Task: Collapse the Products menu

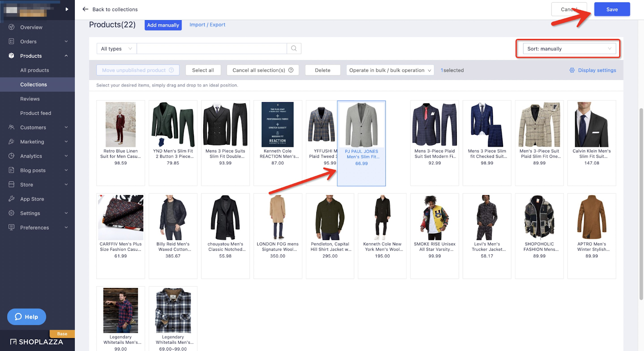Action: click(x=66, y=56)
